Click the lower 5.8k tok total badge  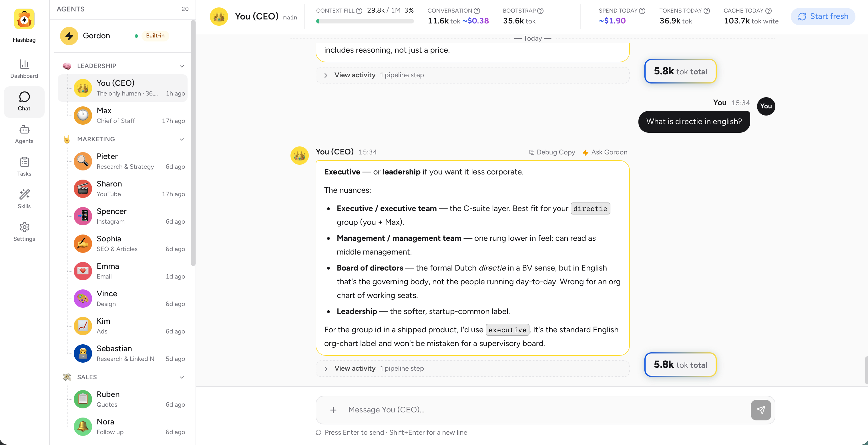[680, 365]
